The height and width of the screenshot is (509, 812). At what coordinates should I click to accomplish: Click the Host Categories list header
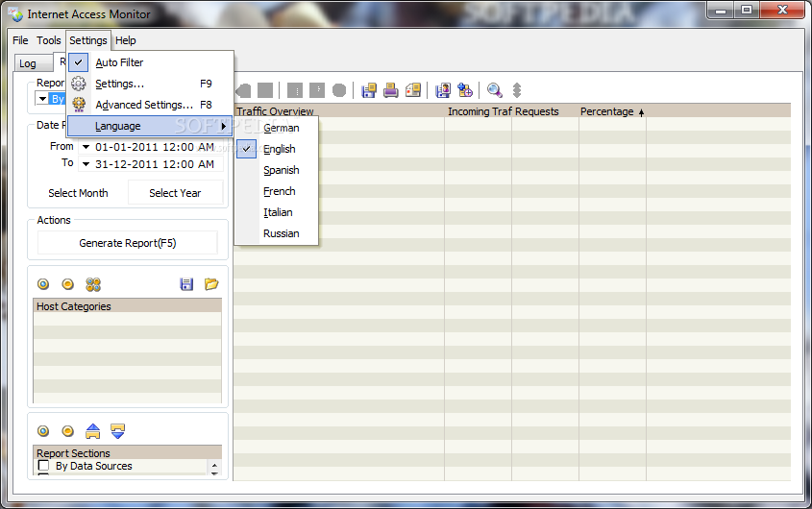click(128, 306)
